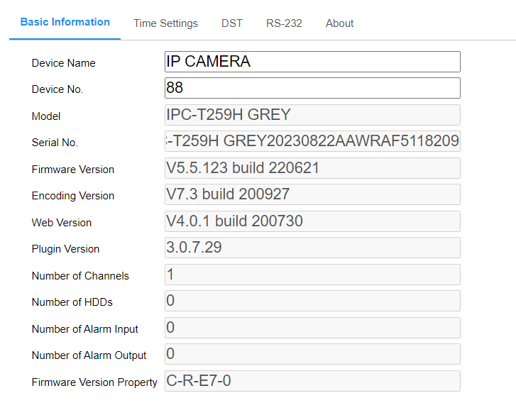Click the Firmware Version field V5.5.123

tap(312, 168)
